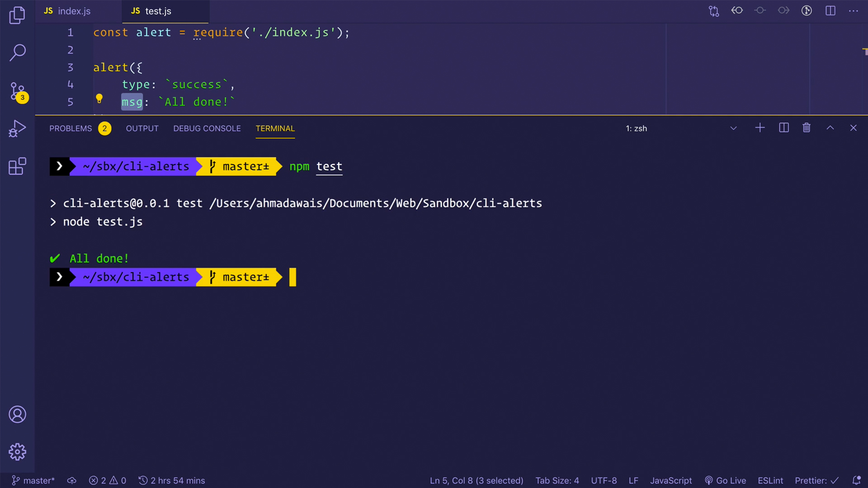Open errors and warnings count in status bar
The width and height of the screenshot is (868, 488).
(x=108, y=480)
